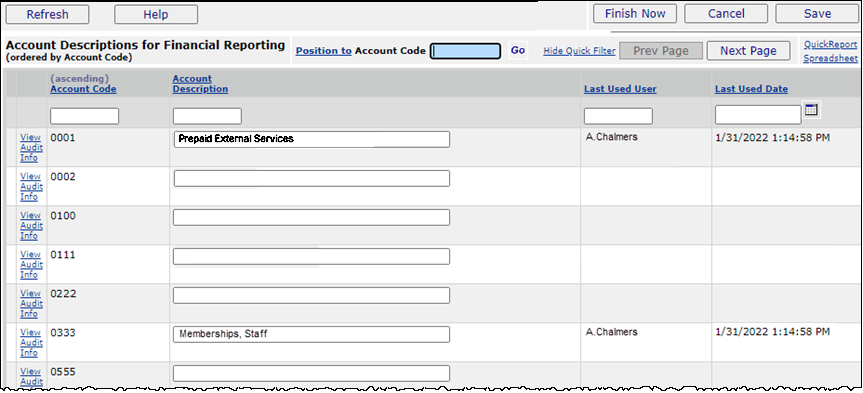This screenshot has width=863, height=393.
Task: Sort by Last Used Date header
Action: (x=751, y=89)
